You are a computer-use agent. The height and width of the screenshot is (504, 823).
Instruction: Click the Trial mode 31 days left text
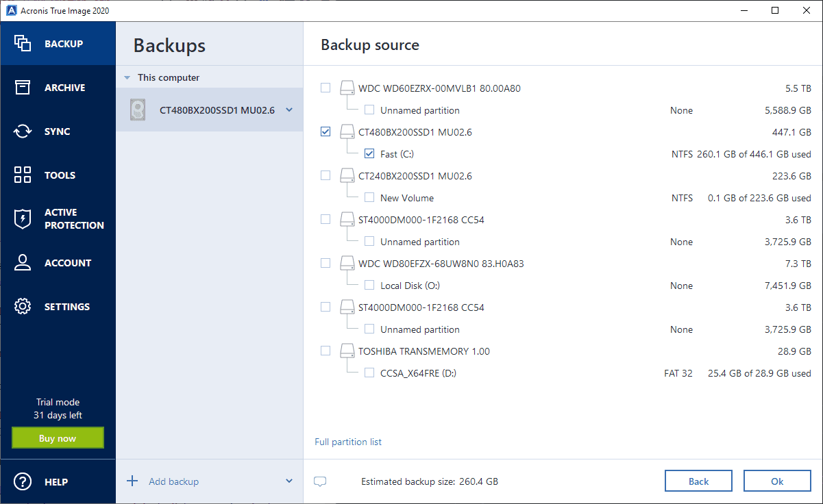pos(58,409)
